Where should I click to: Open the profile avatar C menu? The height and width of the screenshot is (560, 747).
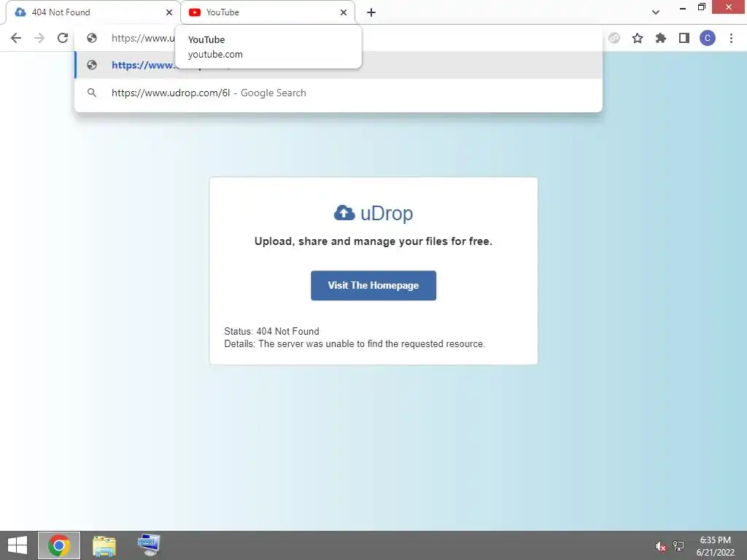[x=708, y=38]
